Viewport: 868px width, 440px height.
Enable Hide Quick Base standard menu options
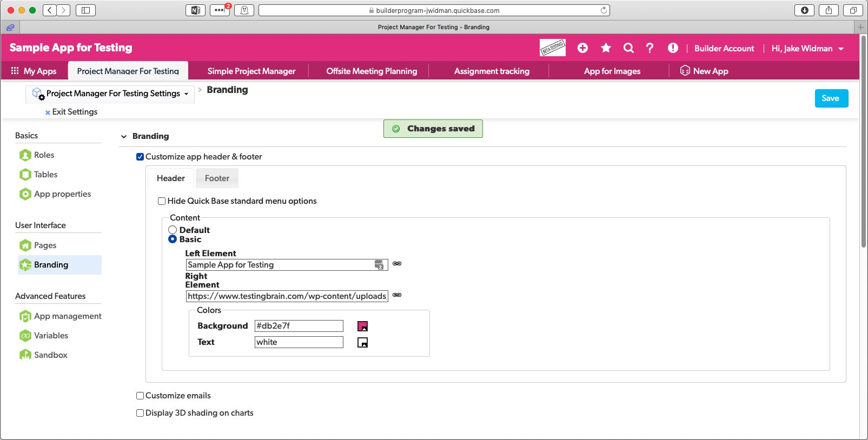click(162, 201)
